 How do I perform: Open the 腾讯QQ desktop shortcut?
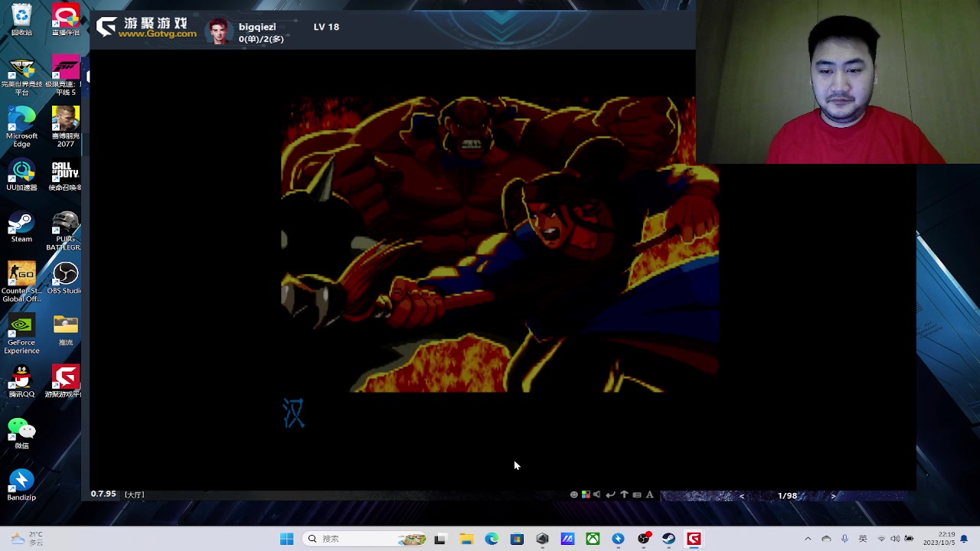(x=21, y=382)
